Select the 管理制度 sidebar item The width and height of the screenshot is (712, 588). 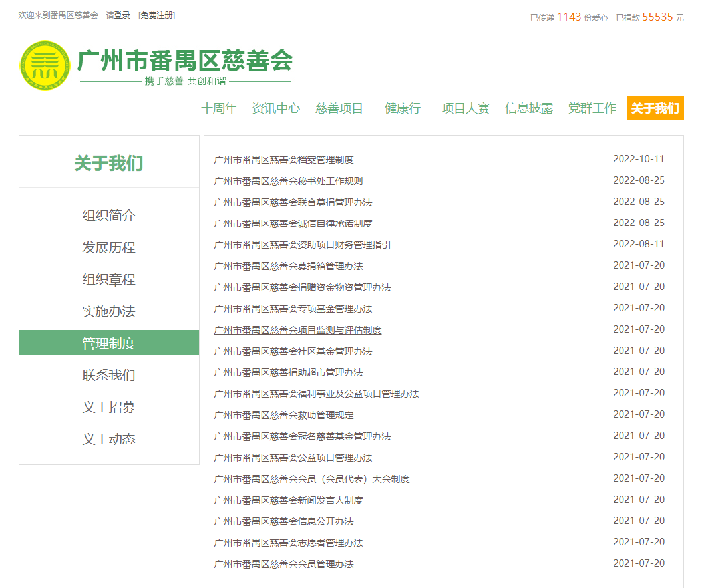[x=108, y=343]
